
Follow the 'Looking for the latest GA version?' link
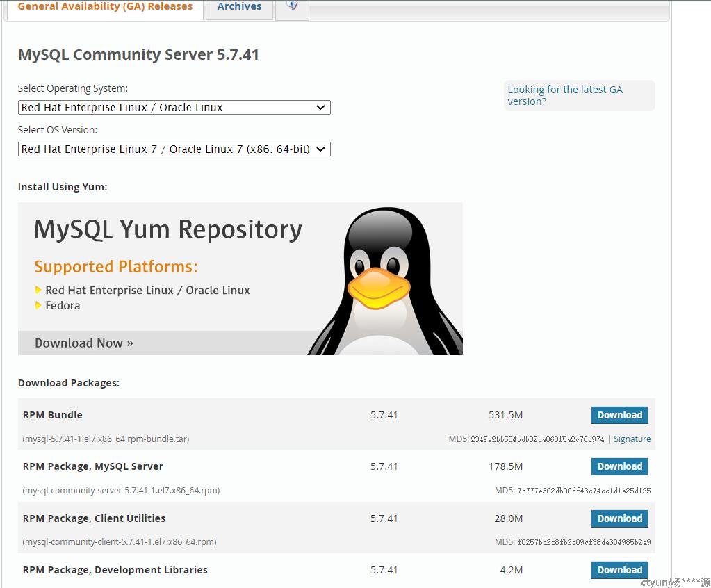pos(565,96)
